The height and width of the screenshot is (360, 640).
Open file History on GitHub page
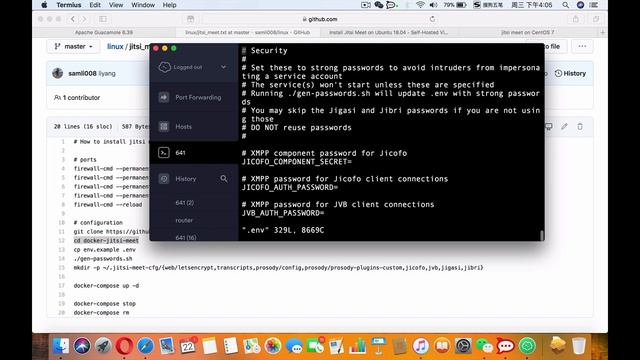coord(570,73)
